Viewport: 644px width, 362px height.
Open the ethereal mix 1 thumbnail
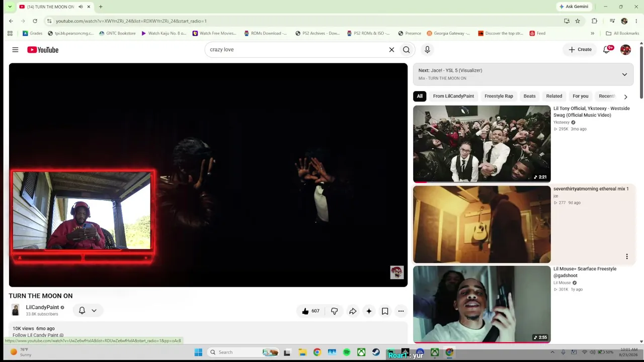coord(482,224)
